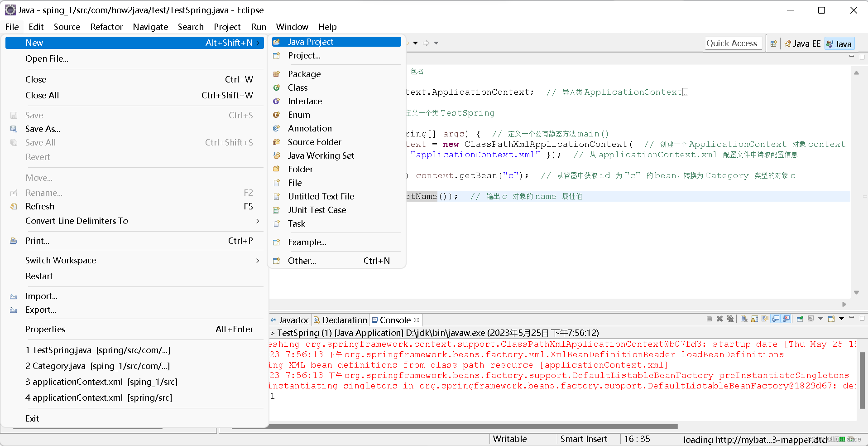Click the Java Project icon in New submenu
Image resolution: width=868 pixels, height=446 pixels.
point(276,42)
